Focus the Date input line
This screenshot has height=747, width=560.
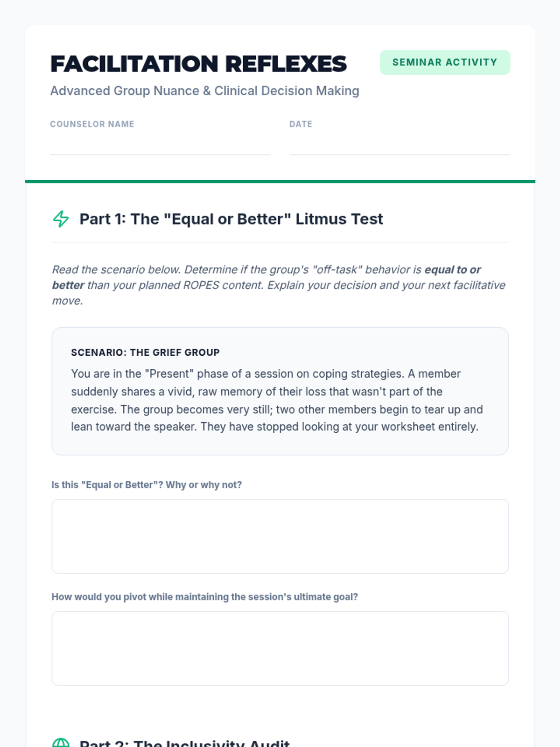pyautogui.click(x=399, y=145)
